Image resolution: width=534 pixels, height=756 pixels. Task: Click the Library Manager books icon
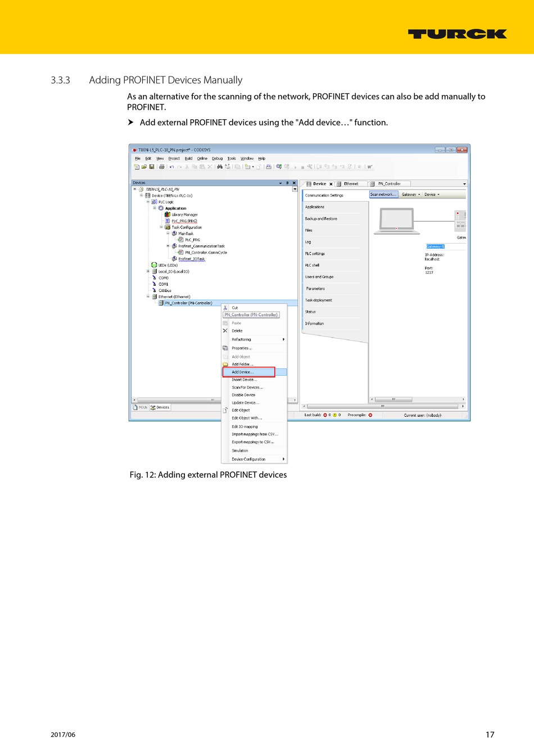point(168,214)
